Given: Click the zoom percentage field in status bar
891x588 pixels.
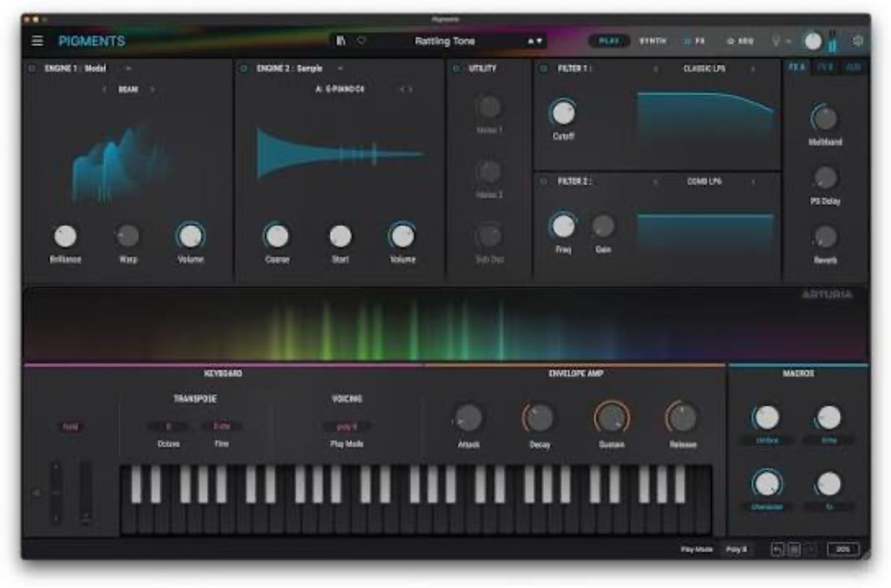Looking at the screenshot, I should tap(843, 549).
